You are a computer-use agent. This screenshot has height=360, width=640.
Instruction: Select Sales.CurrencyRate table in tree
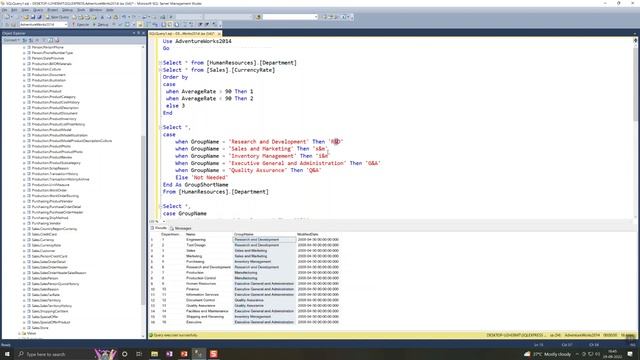pos(46,245)
